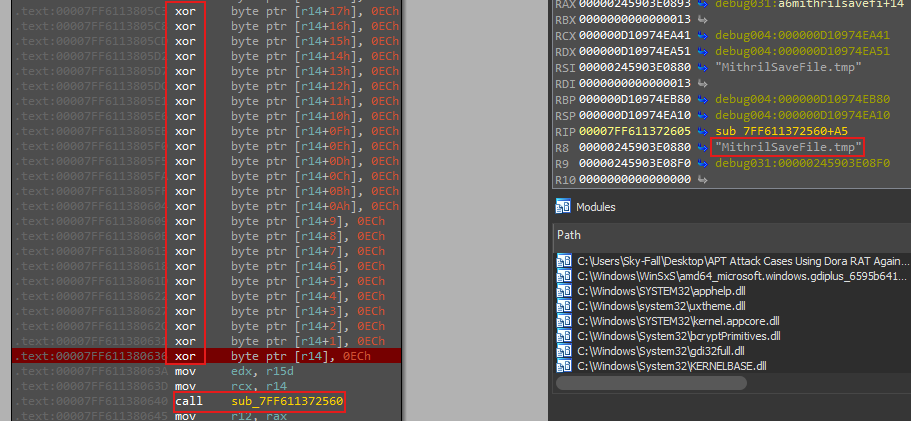
Task: Follow the sub_7FF611372560 call target
Action: pyautogui.click(x=287, y=401)
